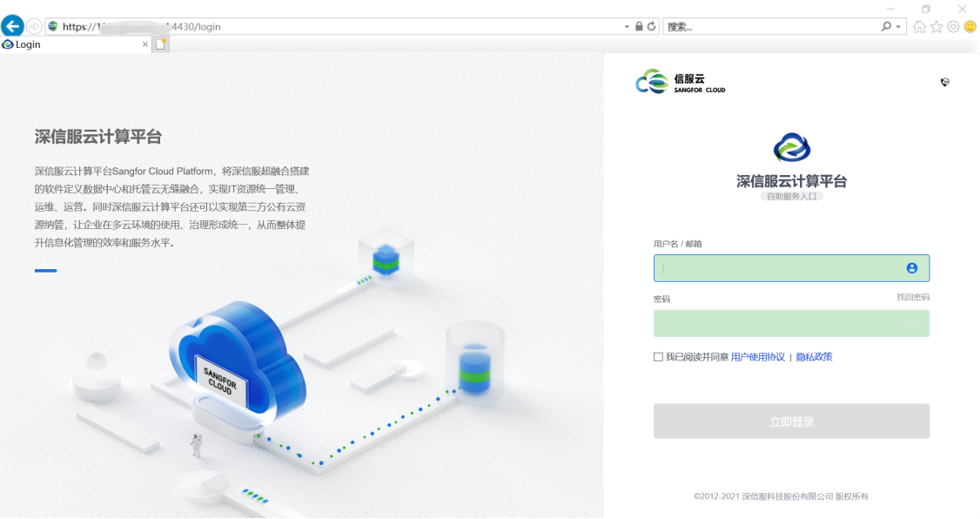Click into the 密码 password input field
Image resolution: width=980 pixels, height=519 pixels.
coord(791,323)
